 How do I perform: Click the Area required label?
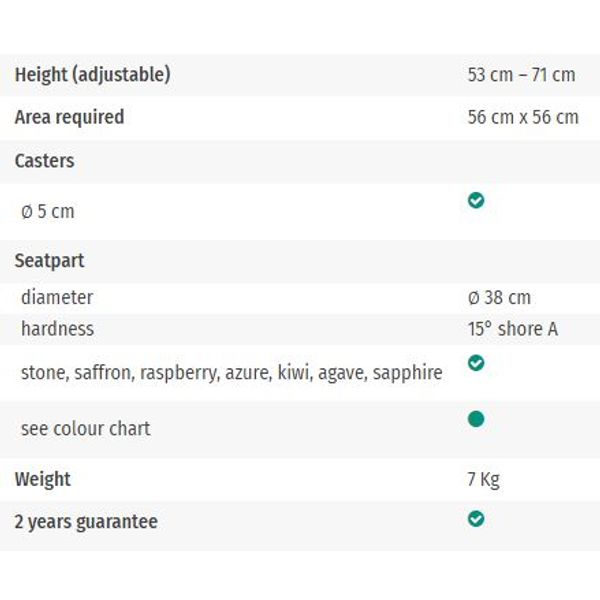(x=69, y=117)
